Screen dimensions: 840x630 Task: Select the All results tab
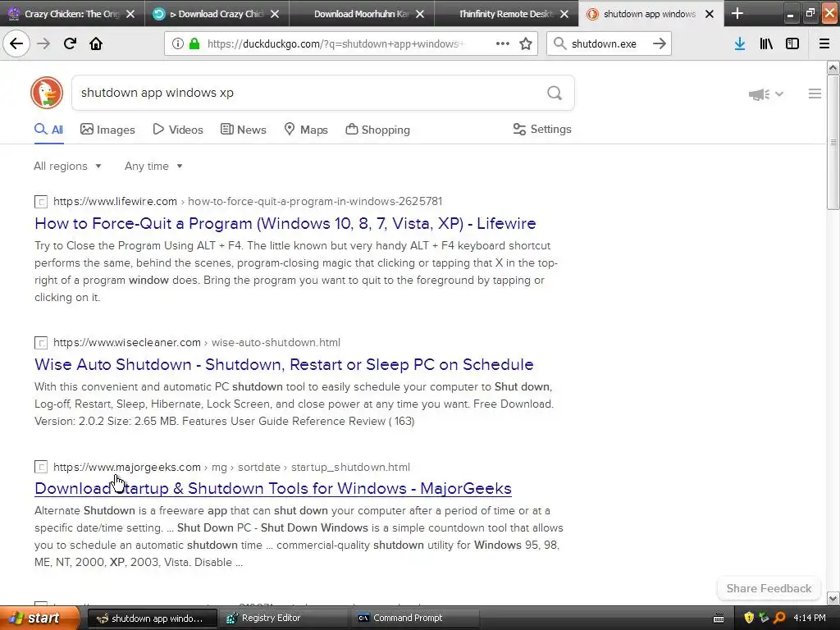click(48, 130)
